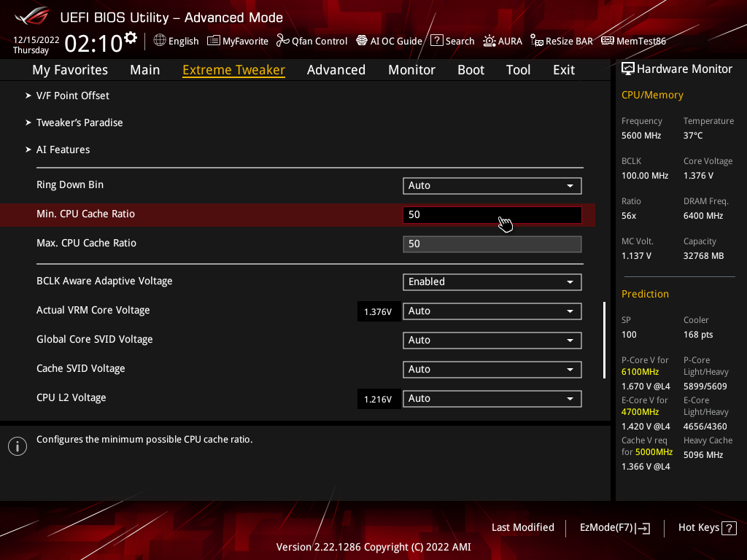
Task: Click Qfan Control label
Action: click(320, 42)
